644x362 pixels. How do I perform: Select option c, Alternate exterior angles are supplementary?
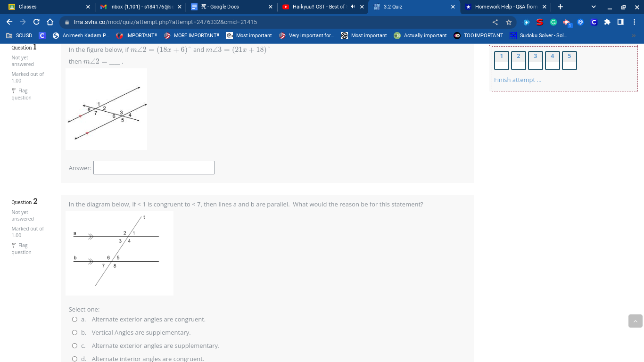pos(74,346)
